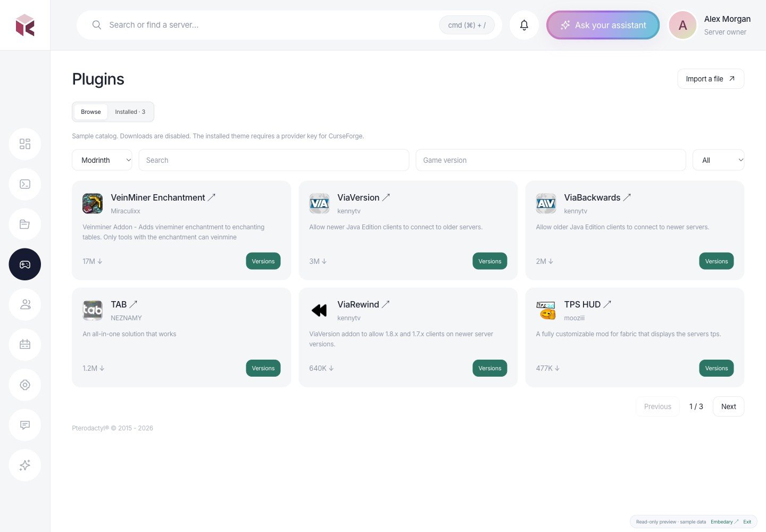The width and height of the screenshot is (766, 532).
Task: Open the console terminal icon in sidebar
Action: point(25,184)
